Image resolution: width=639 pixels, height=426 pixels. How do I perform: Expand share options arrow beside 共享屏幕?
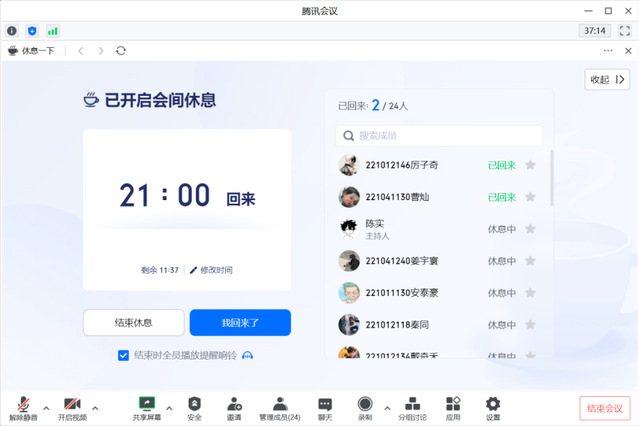click(x=169, y=406)
